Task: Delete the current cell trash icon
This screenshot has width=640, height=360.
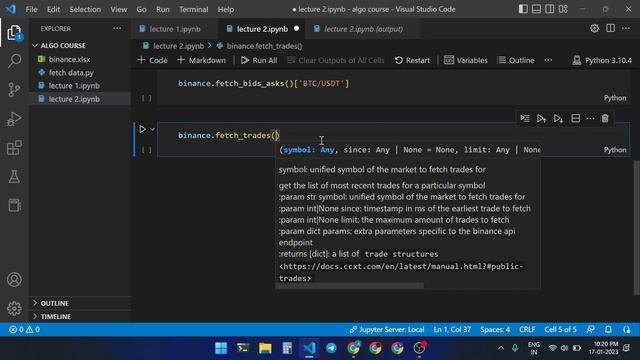Action: coord(605,118)
